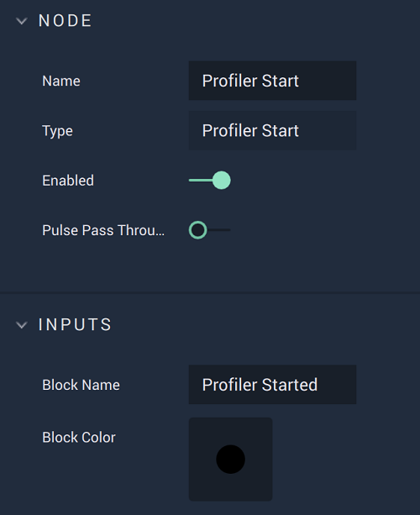420x515 pixels.
Task: Open the Block Color swatch picker
Action: click(x=230, y=460)
